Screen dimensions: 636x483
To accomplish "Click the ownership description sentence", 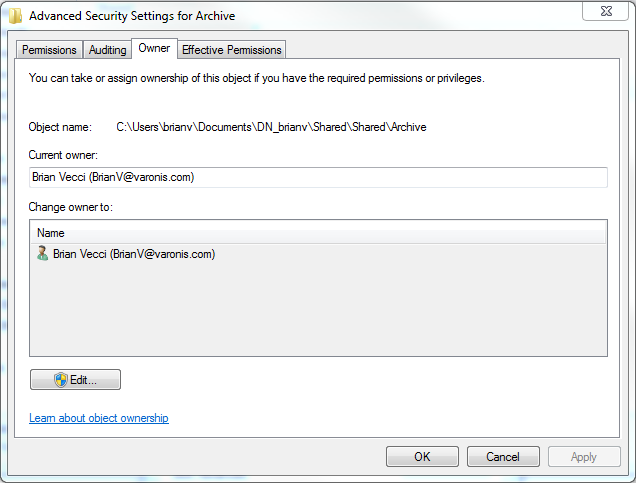I will click(256, 78).
